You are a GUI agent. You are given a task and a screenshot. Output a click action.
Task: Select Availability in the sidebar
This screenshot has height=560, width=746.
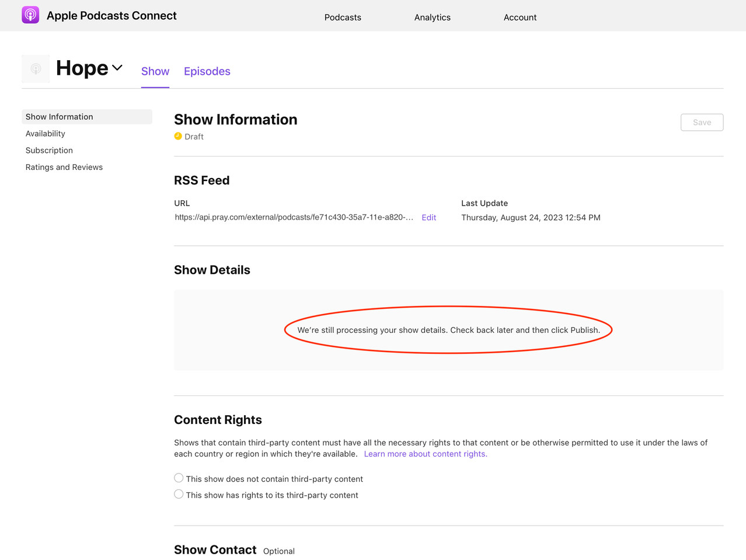tap(45, 133)
